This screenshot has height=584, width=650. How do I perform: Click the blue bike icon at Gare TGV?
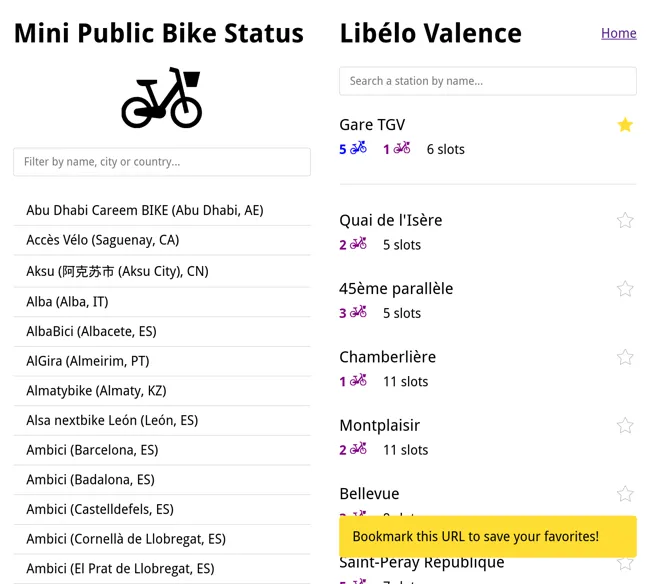[x=358, y=148]
